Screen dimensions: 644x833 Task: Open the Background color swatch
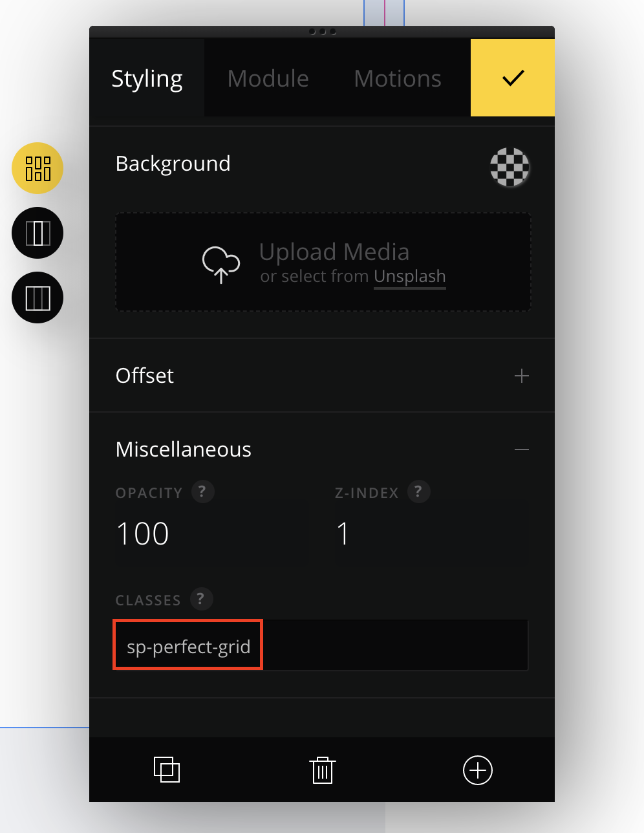coord(510,167)
